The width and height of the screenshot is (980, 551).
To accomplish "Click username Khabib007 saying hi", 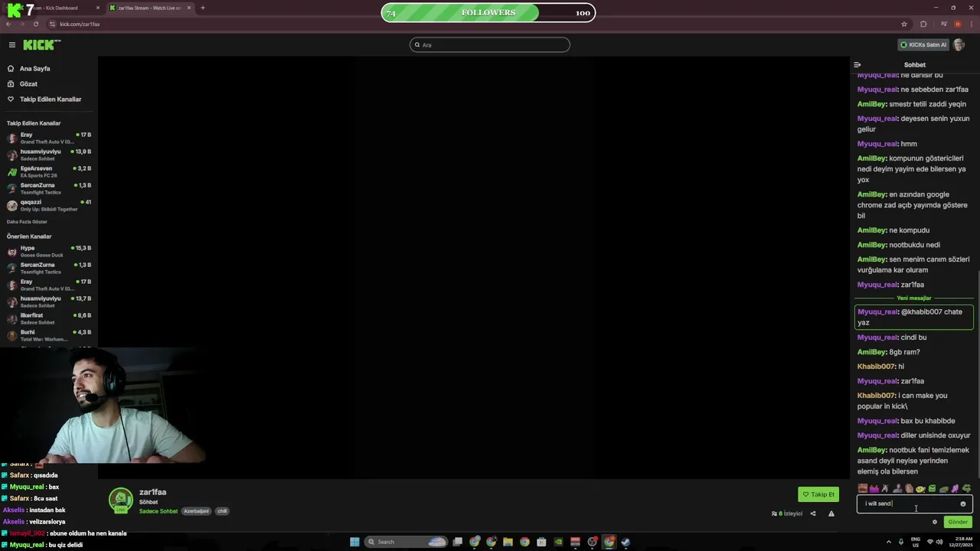I will pyautogui.click(x=876, y=367).
